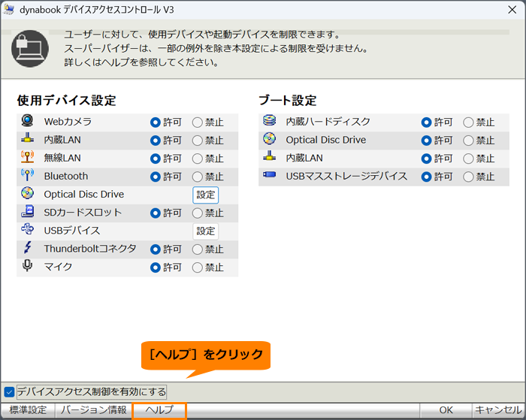The image size is (526, 420).
Task: Select 許可 for 内蔵LAN under 使用デバイス設定
Action: 156,141
